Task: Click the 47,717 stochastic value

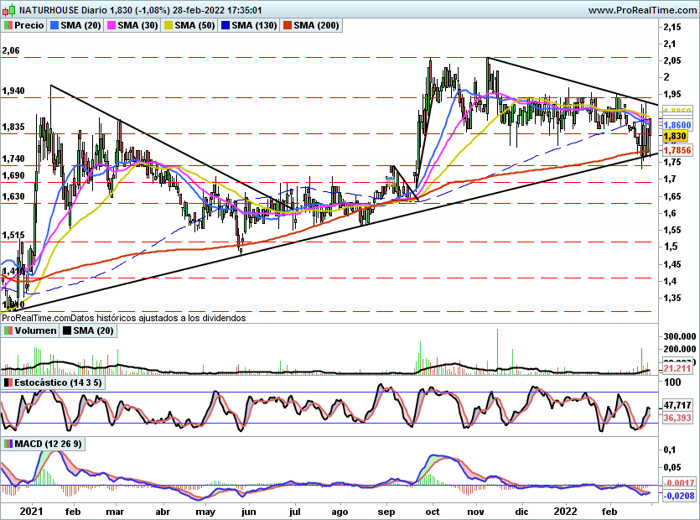Action: 677,405
